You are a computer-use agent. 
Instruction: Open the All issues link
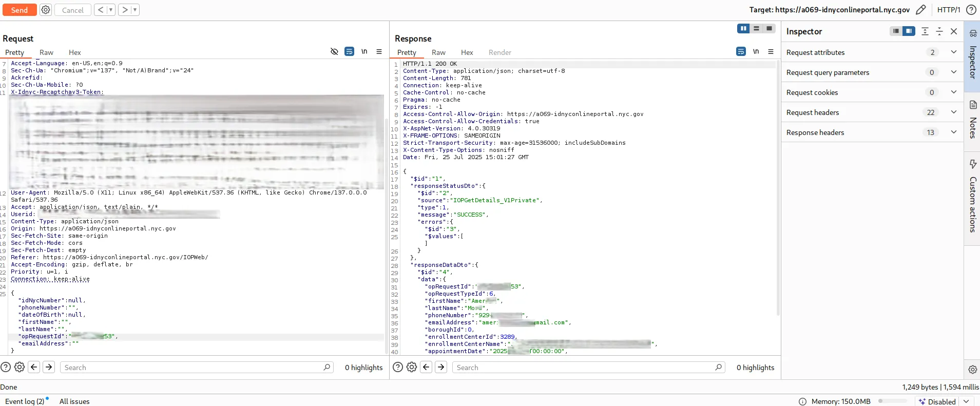pos(74,401)
